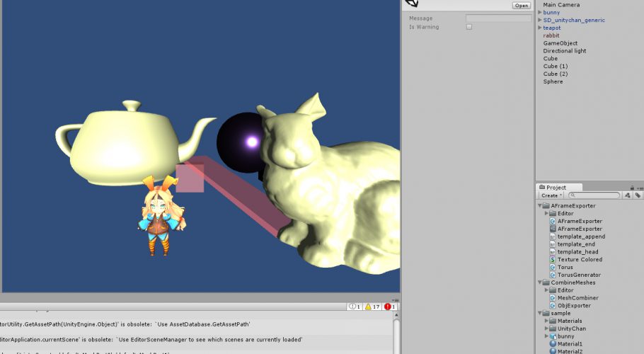The height and width of the screenshot is (354, 644).
Task: Select the Material2 sphere icon
Action: [553, 352]
